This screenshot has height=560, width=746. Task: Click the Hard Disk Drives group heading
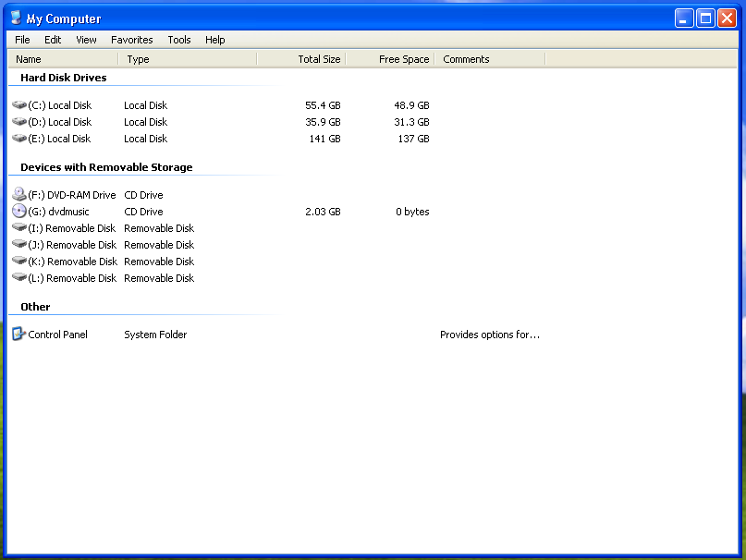tap(63, 78)
